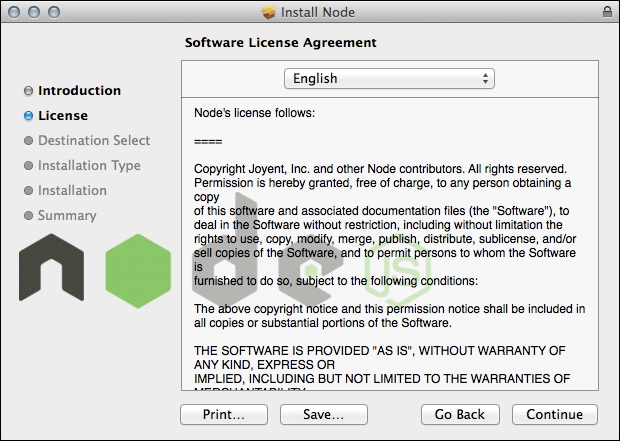Click the Destination Select step

(94, 140)
